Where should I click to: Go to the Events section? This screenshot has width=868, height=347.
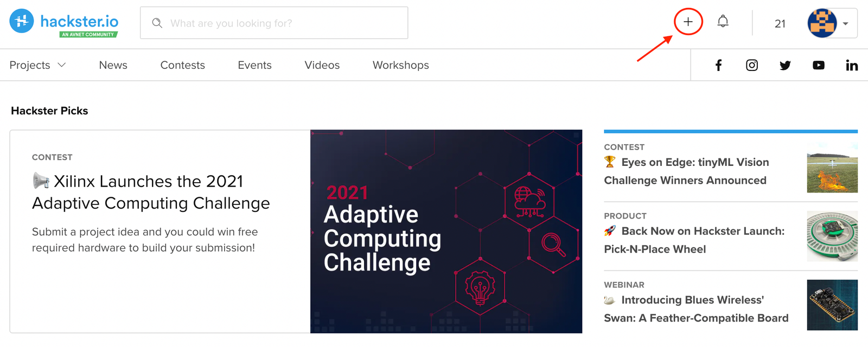click(x=254, y=65)
